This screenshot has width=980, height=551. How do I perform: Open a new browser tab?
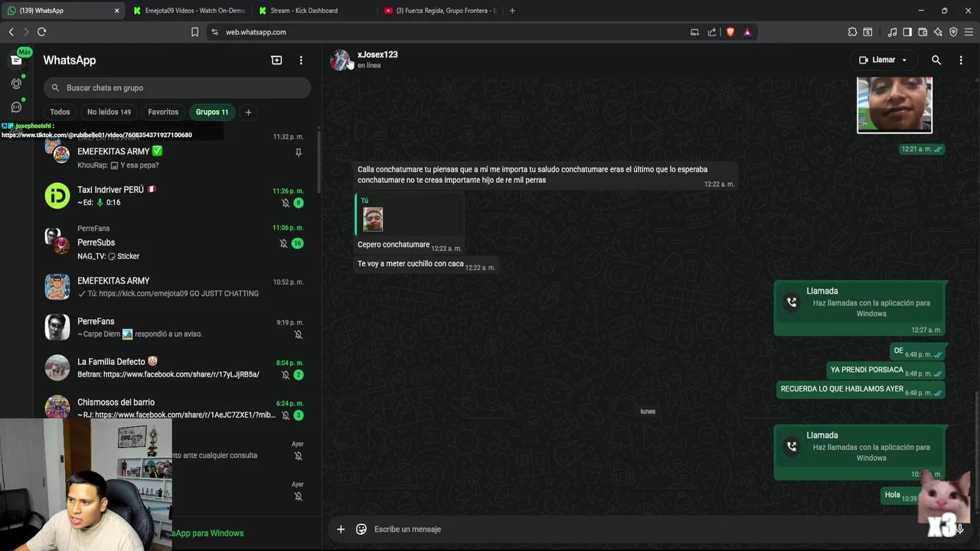(x=512, y=11)
